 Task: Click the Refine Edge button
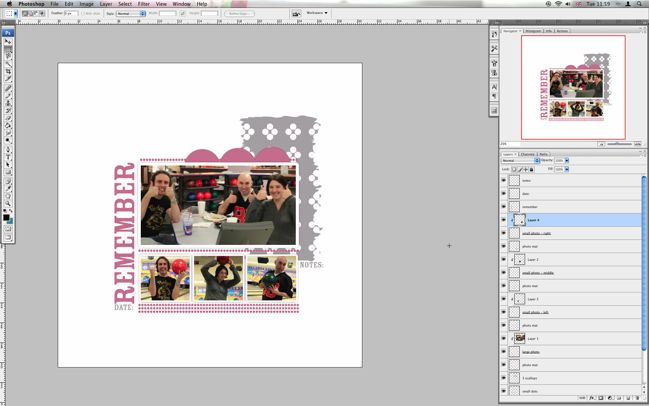pyautogui.click(x=239, y=14)
